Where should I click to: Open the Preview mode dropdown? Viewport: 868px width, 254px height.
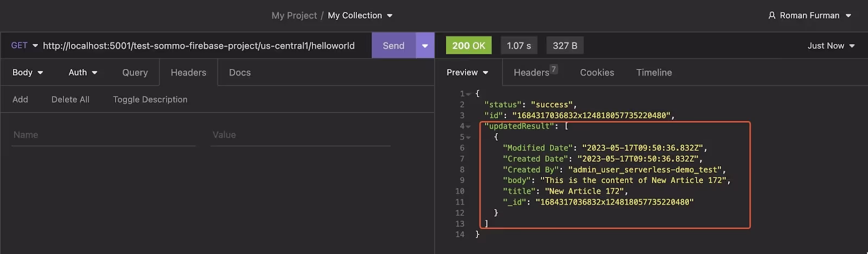click(x=468, y=72)
